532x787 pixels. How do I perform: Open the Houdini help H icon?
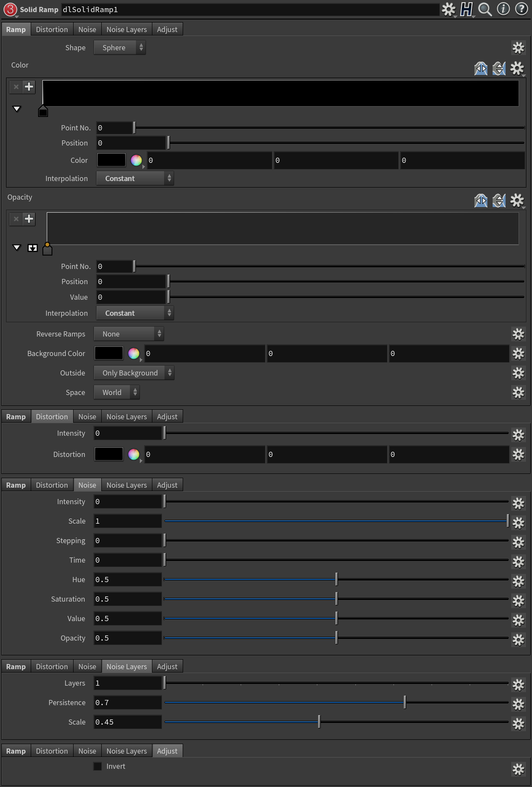pos(466,9)
